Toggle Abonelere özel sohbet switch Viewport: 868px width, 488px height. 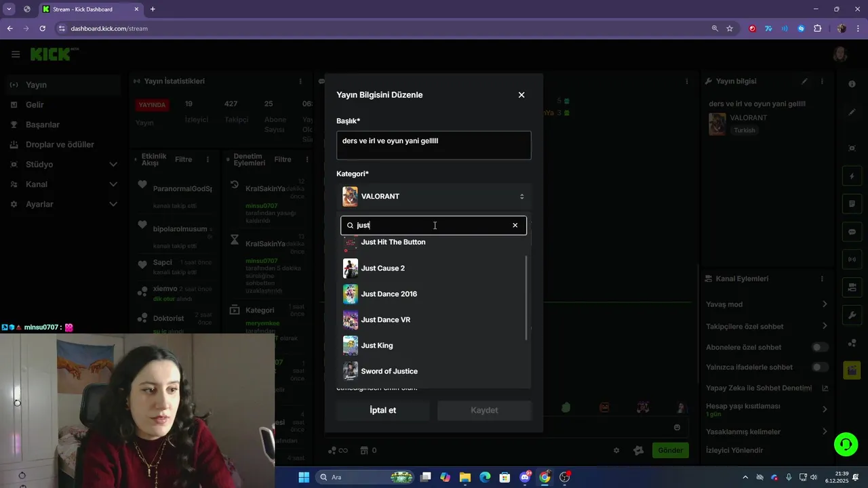821,347
